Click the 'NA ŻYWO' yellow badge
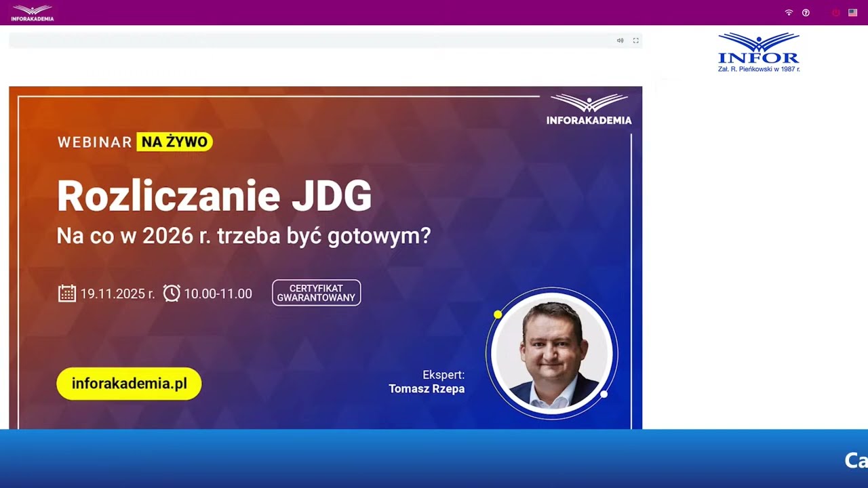The width and height of the screenshot is (868, 488). click(x=174, y=142)
